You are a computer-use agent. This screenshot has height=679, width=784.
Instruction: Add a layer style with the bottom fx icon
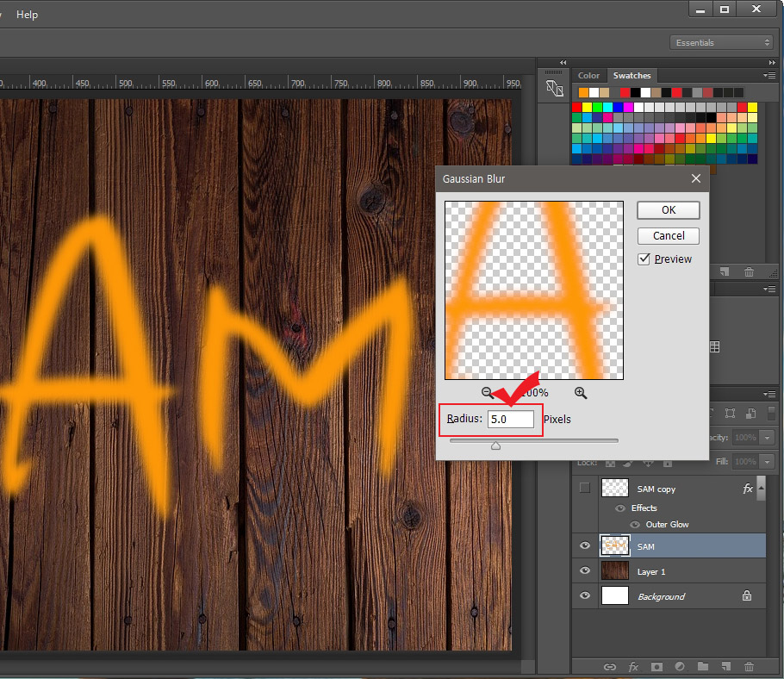pyautogui.click(x=633, y=666)
